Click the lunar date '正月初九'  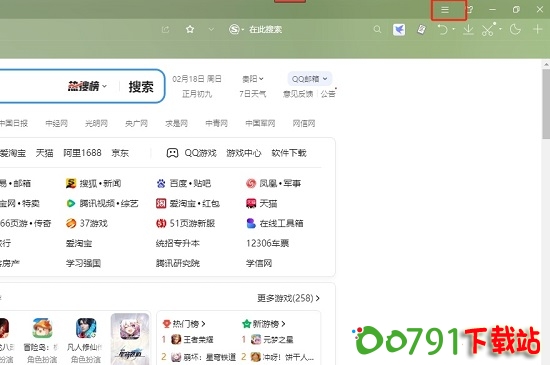point(197,94)
